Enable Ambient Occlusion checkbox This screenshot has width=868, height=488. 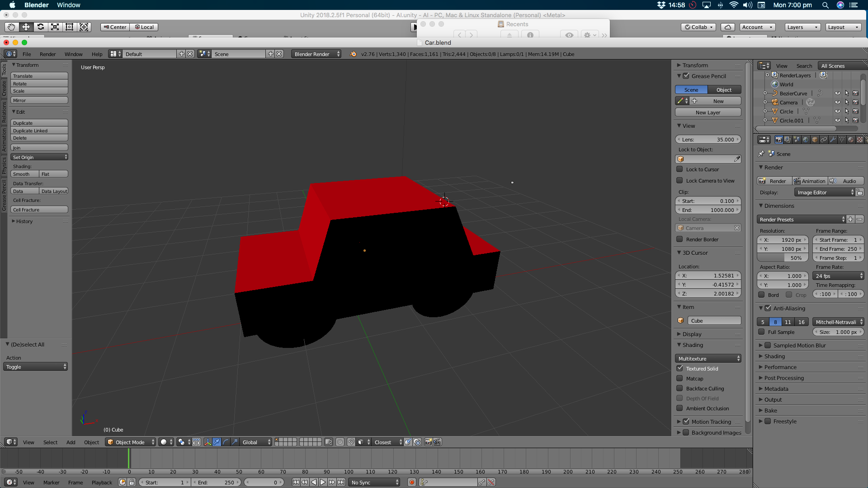pos(679,408)
